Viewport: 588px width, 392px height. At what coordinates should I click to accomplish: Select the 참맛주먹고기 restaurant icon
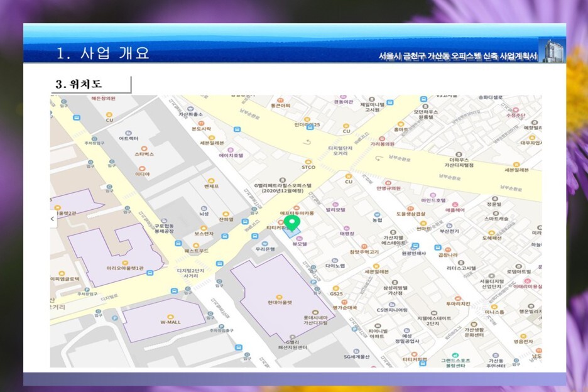[x=364, y=247]
